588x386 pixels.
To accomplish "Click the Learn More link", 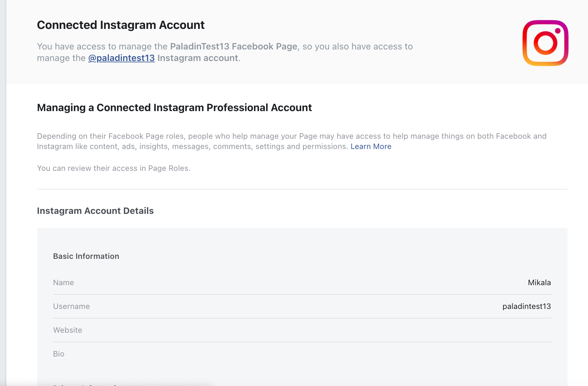I will [371, 146].
